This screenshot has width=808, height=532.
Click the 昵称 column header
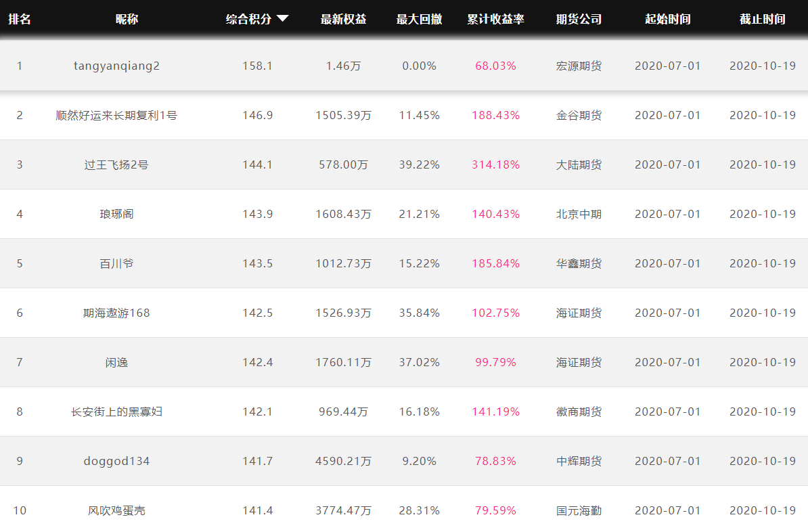pyautogui.click(x=127, y=19)
